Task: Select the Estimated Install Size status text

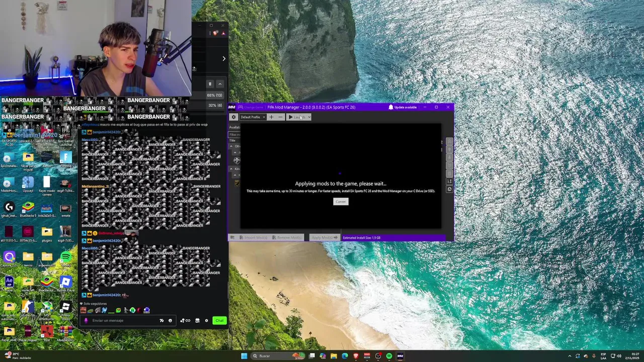Action: [x=361, y=238]
